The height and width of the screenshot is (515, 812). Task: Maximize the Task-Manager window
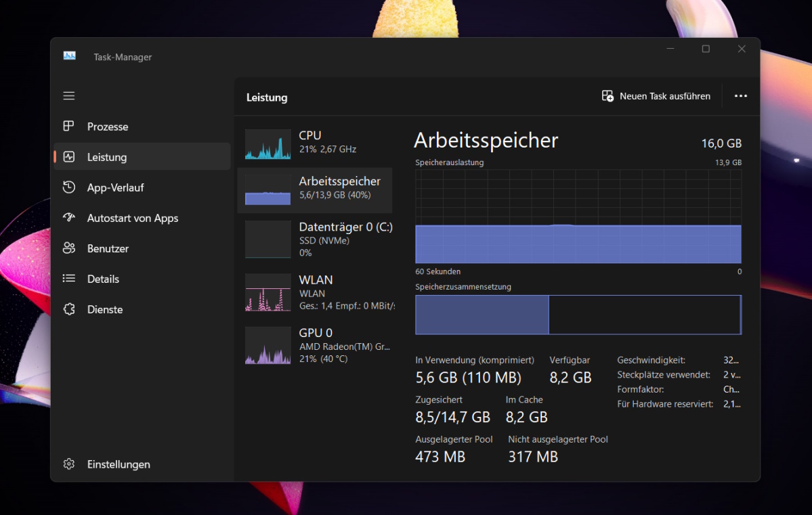[x=706, y=49]
